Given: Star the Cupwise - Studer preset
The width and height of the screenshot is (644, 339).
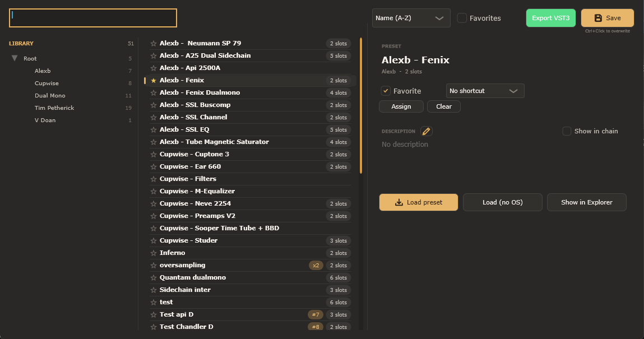Looking at the screenshot, I should click(x=154, y=240).
